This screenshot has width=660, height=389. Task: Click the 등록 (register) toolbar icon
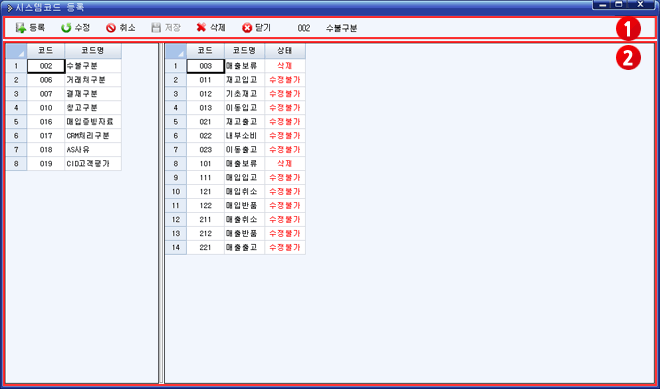point(21,28)
